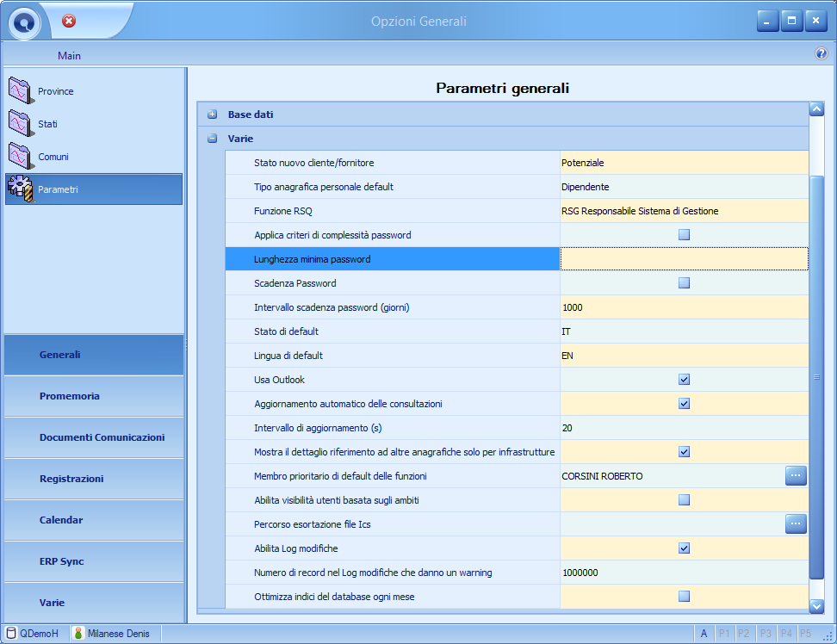Open the Main ribbon tab
This screenshot has height=644, width=837.
[x=70, y=55]
